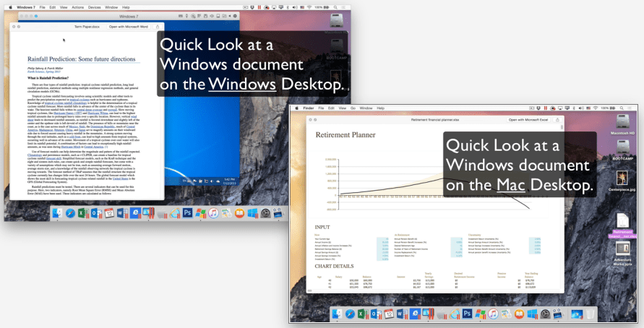Click Apple logo in left screenshot menu bar

[11, 7]
